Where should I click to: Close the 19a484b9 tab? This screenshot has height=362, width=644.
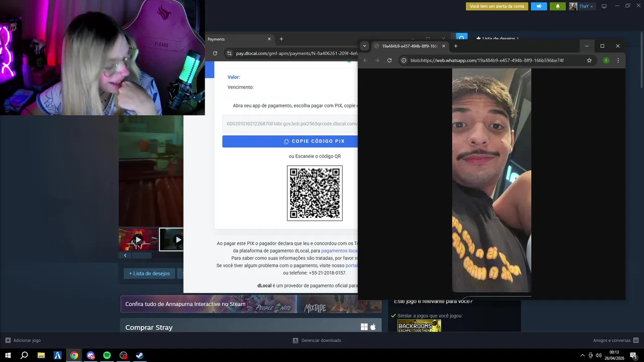[x=443, y=46]
